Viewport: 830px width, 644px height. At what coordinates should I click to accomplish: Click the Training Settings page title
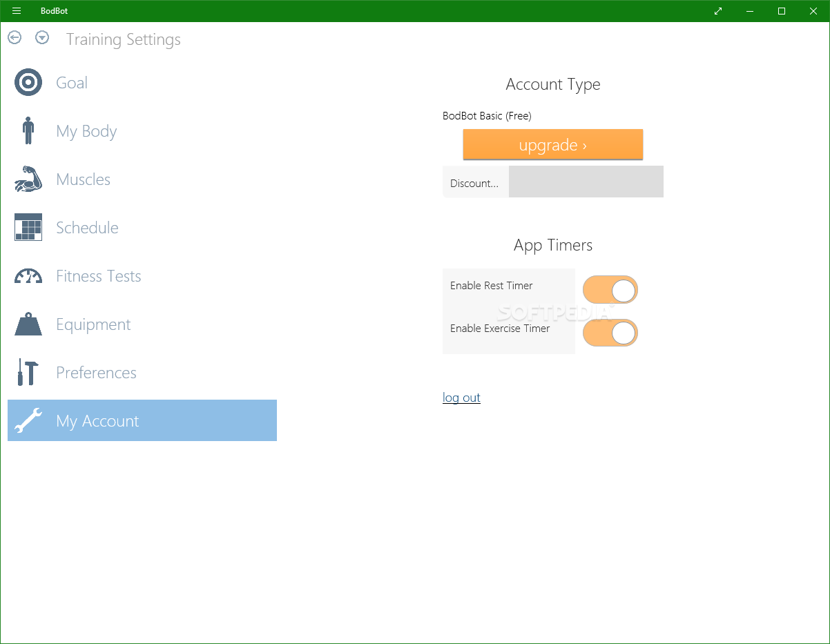pos(124,39)
